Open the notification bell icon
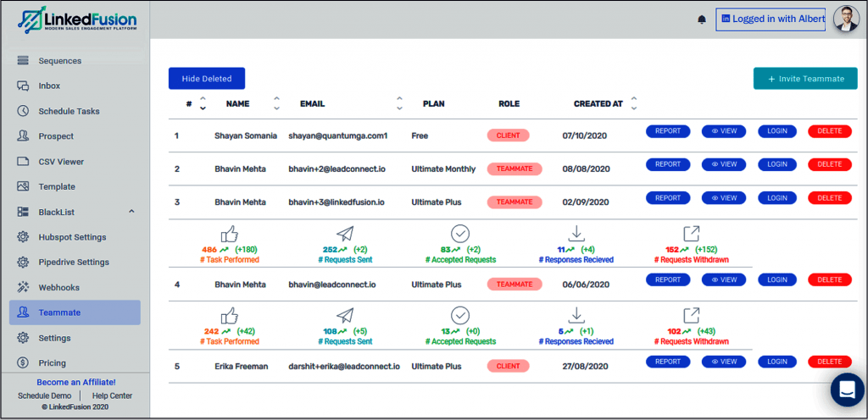Image resolution: width=868 pixels, height=420 pixels. pos(702,19)
